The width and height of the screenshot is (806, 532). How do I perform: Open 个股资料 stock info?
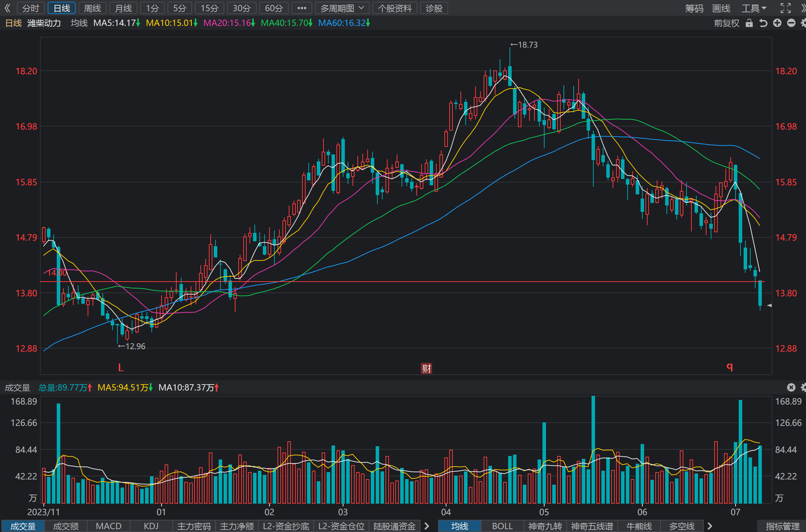[395, 8]
